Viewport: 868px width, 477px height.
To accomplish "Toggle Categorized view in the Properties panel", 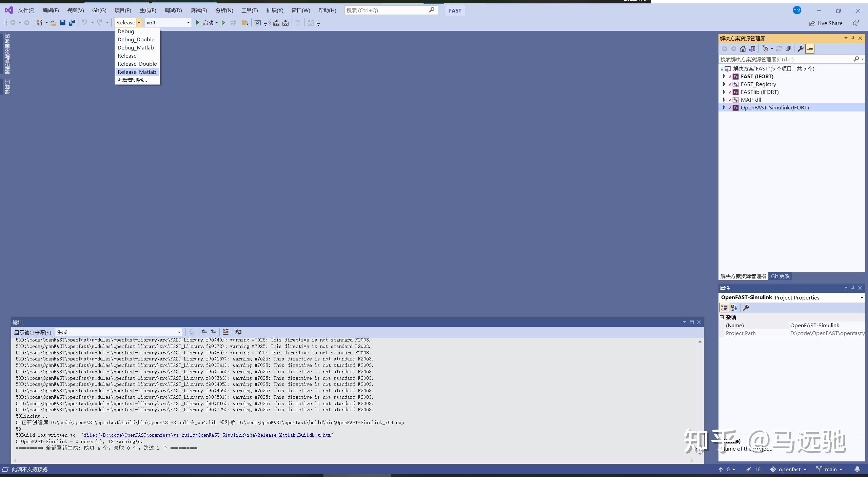I will point(724,308).
